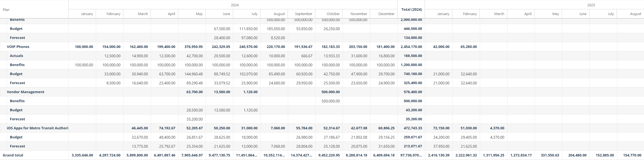
Task: Click the iOS Forecast cell 37,950.00
Action: pyautogui.click(x=439, y=146)
